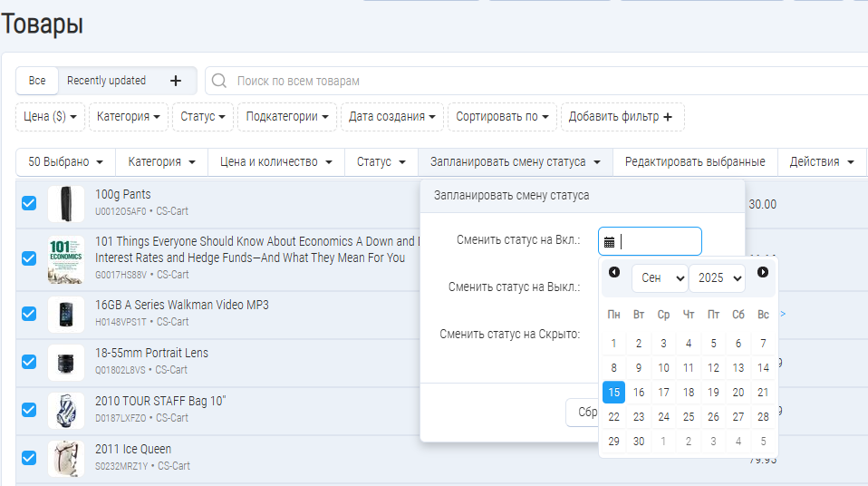
Task: Open the 2010 TOUR STAFF Bag thumbnail
Action: pos(66,410)
